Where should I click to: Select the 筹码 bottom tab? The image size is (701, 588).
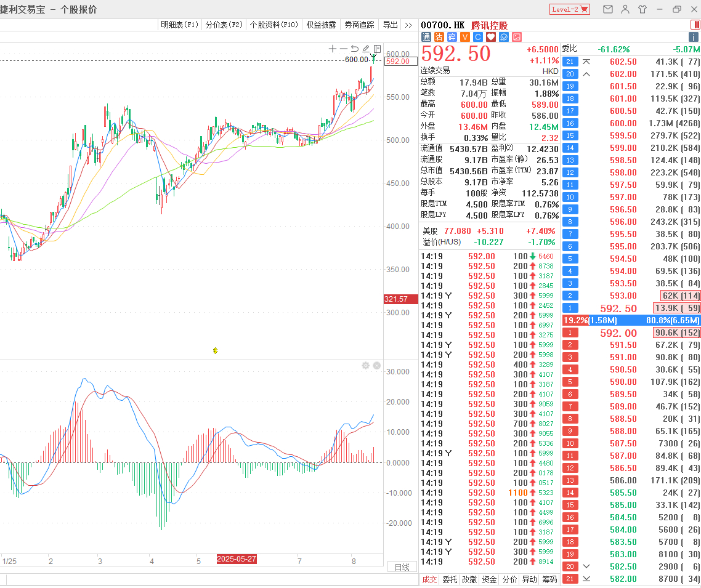click(x=549, y=579)
